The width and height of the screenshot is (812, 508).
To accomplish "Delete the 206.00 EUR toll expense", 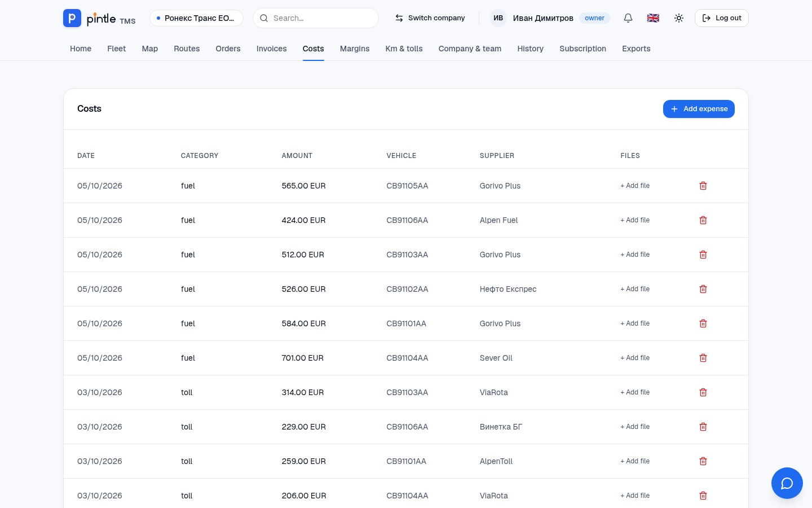I will click(703, 496).
